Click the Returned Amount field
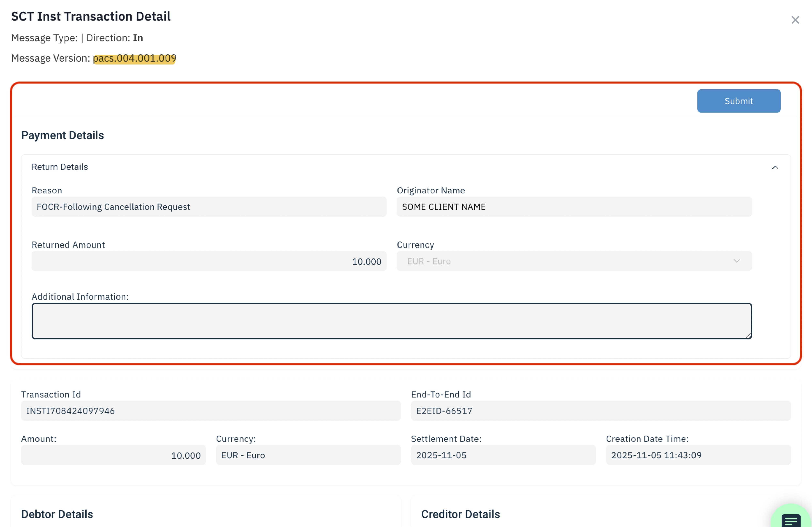 pyautogui.click(x=209, y=261)
